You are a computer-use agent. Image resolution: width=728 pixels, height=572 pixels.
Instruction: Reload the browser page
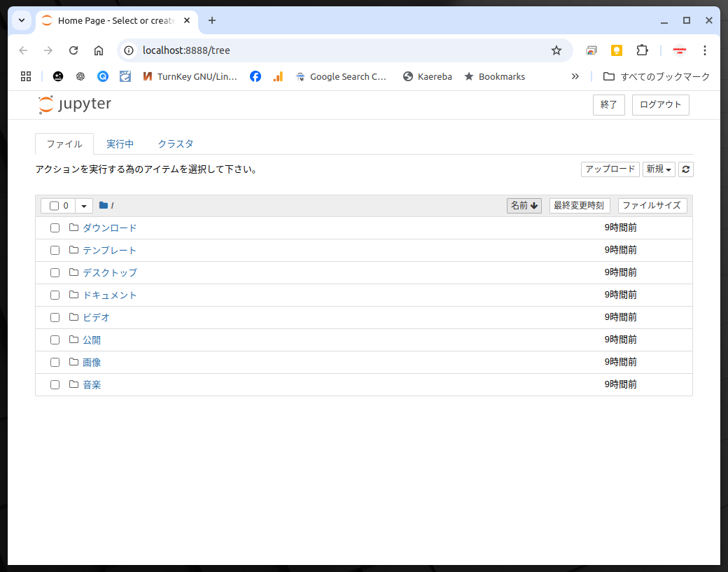pyautogui.click(x=73, y=50)
